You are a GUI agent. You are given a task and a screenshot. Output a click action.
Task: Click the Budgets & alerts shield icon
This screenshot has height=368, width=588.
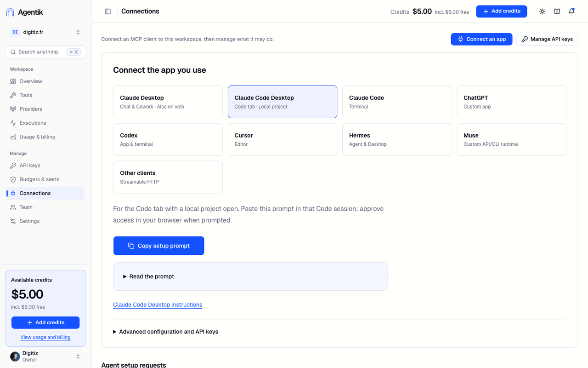(13, 179)
